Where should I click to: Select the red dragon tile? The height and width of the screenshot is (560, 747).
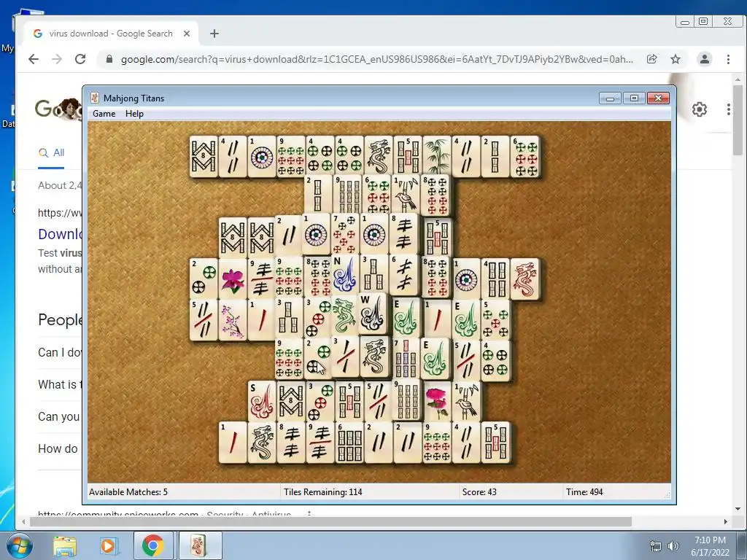tap(525, 279)
